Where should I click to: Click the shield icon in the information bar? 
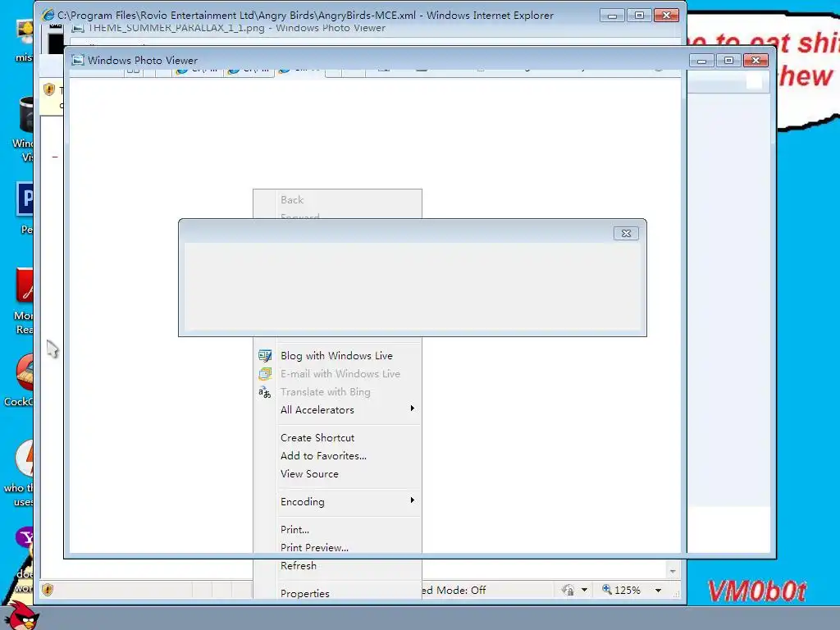[49, 89]
